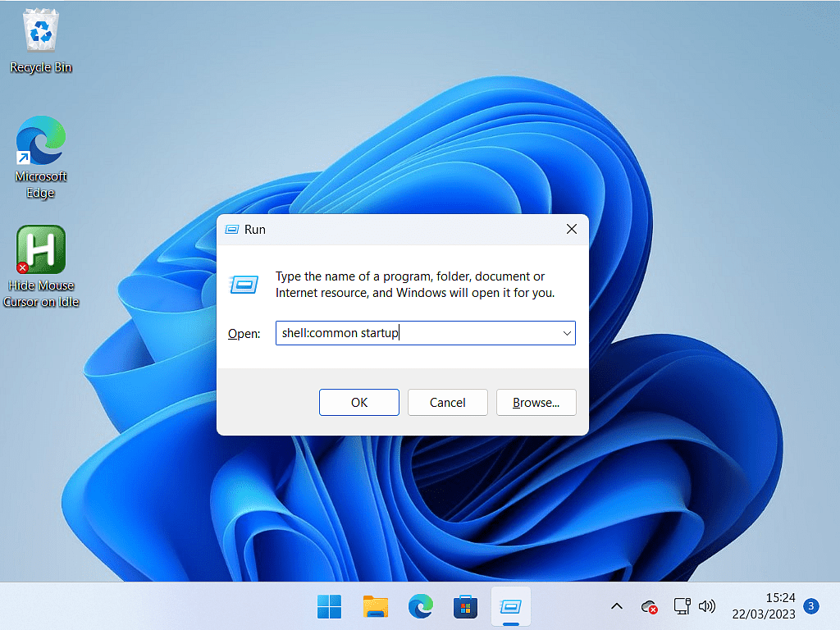This screenshot has width=840, height=630.
Task: Click the OneDrive icon in the system tray
Action: click(650, 607)
